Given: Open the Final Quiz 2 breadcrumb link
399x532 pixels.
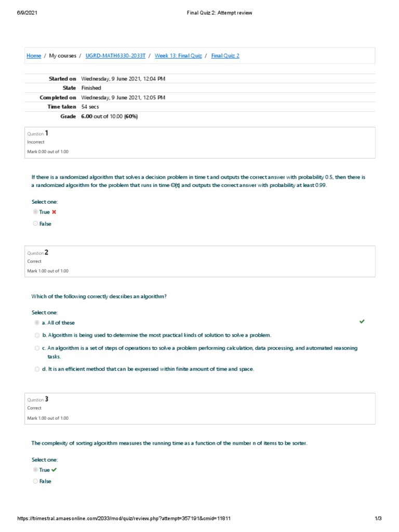Looking at the screenshot, I should tap(225, 56).
